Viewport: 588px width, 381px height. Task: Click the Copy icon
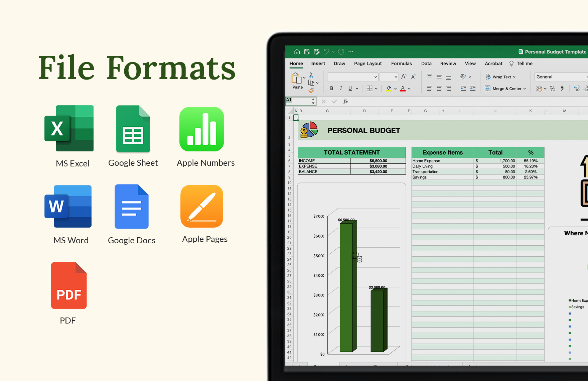tap(311, 83)
